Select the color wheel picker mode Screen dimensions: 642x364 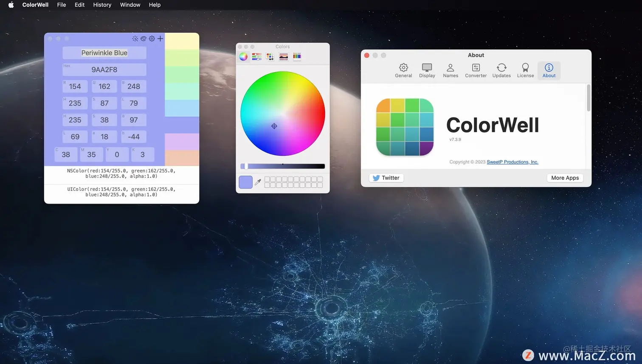point(243,56)
